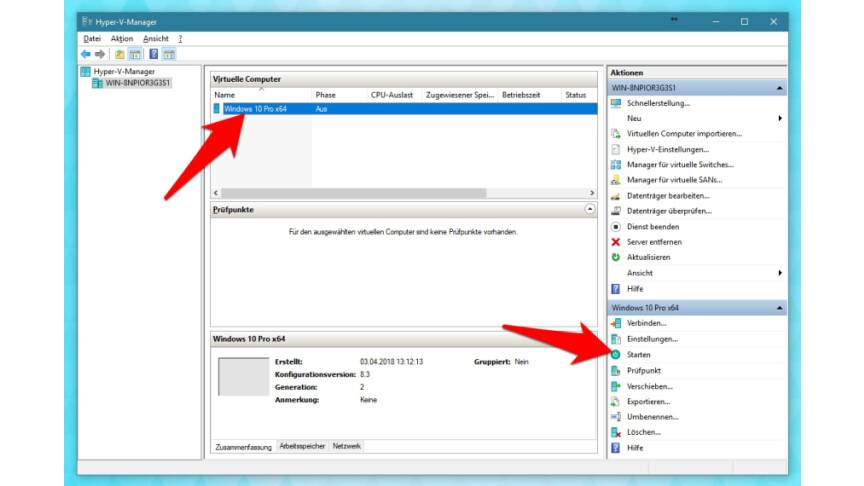Click the back arrow in toolbar

pyautogui.click(x=86, y=54)
